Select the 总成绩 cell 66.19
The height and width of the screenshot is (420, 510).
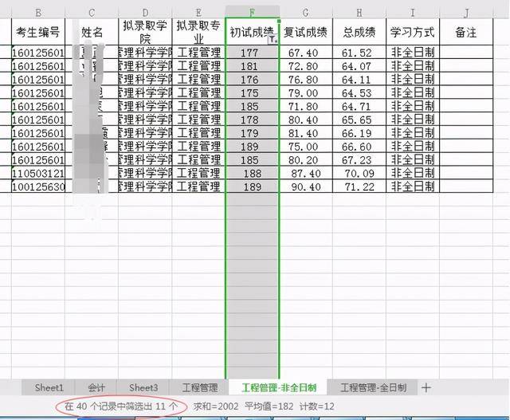pyautogui.click(x=359, y=132)
